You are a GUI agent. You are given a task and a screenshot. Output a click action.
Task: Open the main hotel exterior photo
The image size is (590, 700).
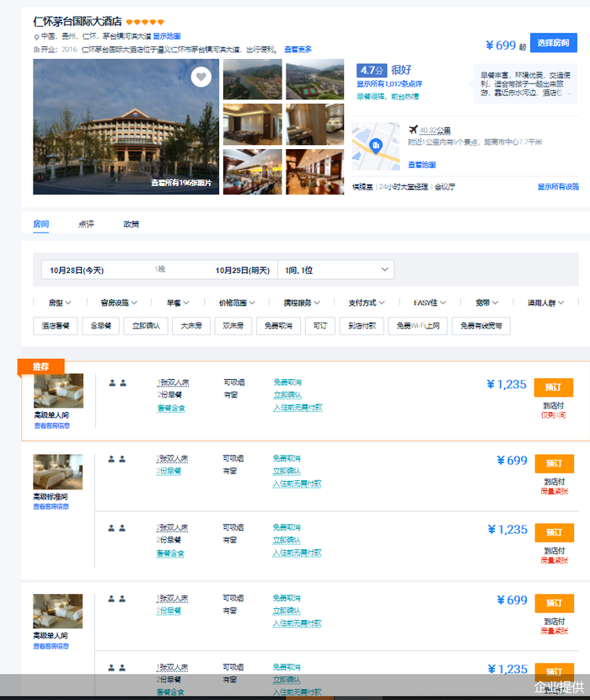126,127
